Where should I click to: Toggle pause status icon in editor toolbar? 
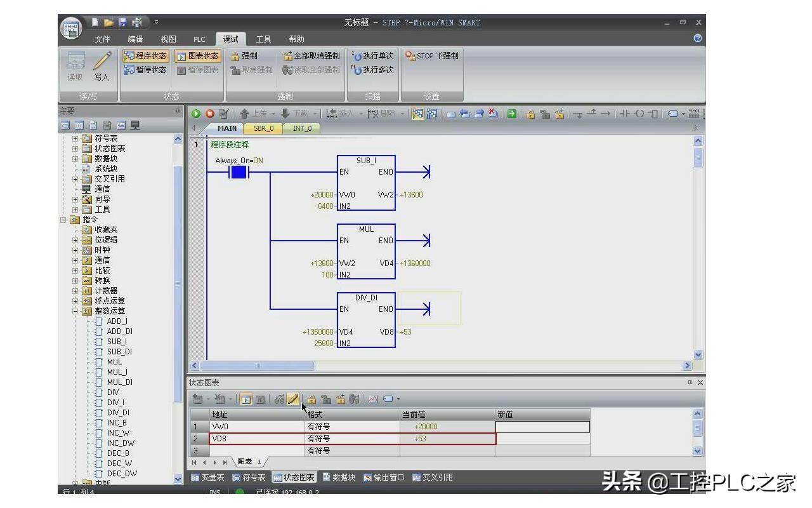(432, 114)
